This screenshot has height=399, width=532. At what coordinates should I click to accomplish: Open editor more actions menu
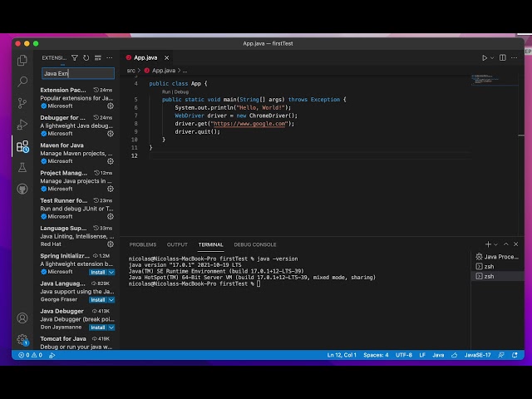point(514,57)
